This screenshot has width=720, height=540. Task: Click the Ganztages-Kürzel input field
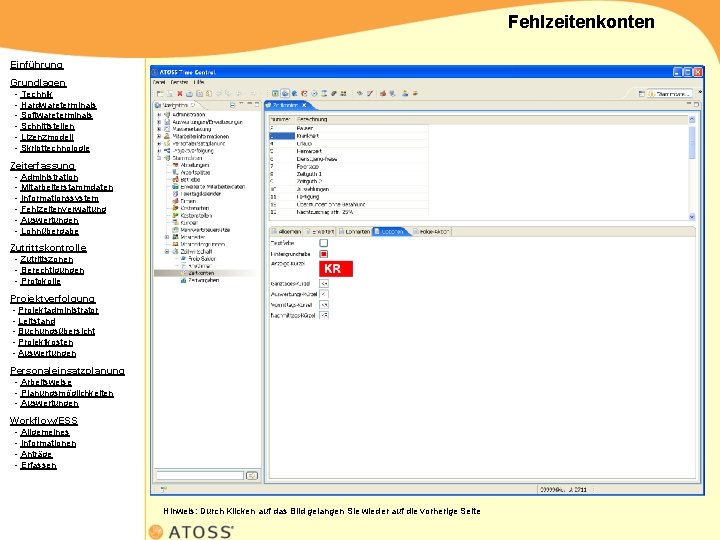click(324, 284)
